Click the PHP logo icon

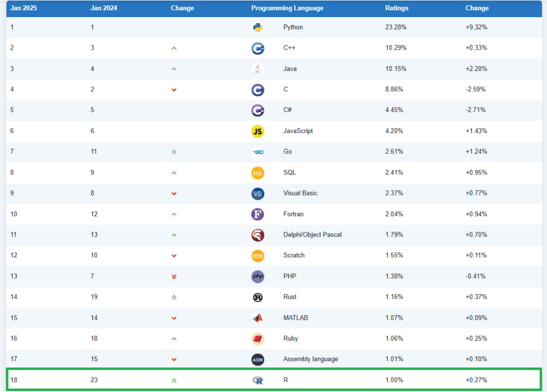tap(257, 276)
